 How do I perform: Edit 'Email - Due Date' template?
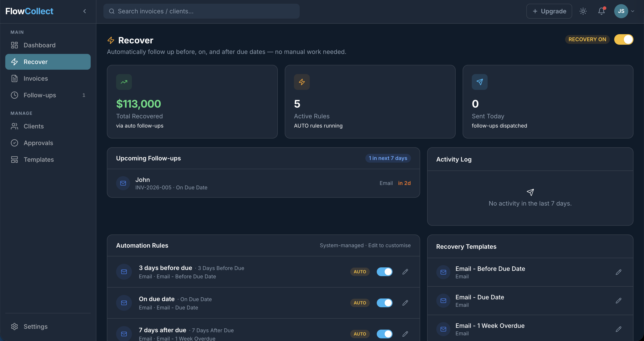click(619, 301)
